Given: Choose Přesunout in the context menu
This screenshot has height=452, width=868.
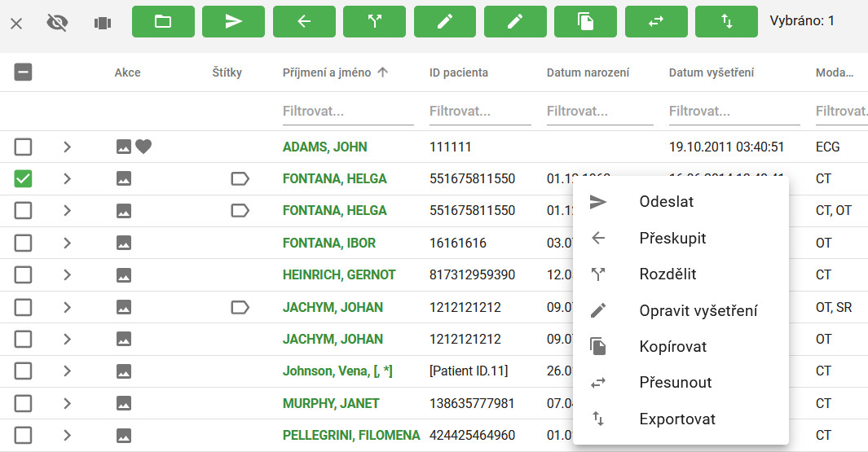Looking at the screenshot, I should [x=681, y=382].
